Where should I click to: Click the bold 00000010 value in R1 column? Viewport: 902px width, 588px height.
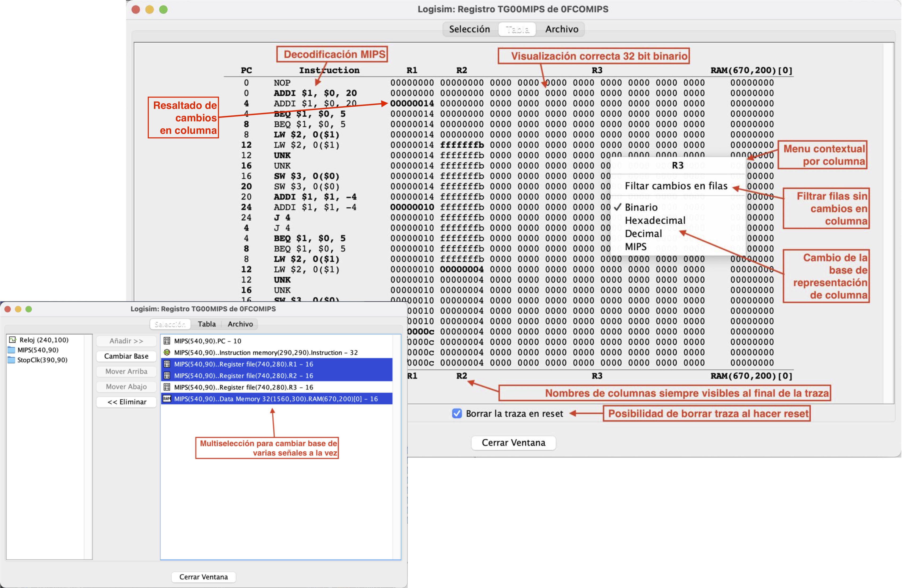[x=412, y=207]
